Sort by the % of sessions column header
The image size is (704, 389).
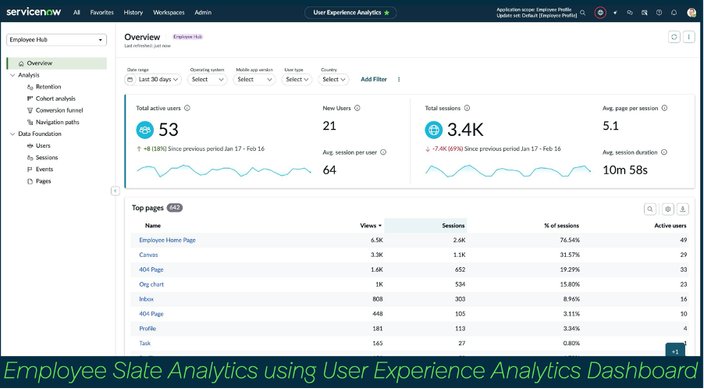[x=561, y=225]
